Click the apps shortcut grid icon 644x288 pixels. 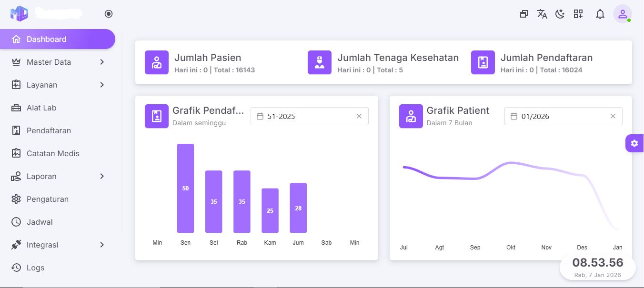coord(578,14)
